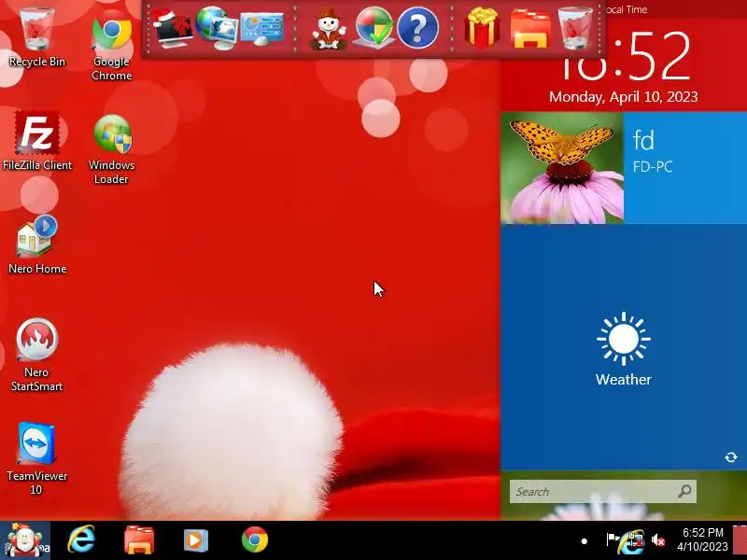The height and width of the screenshot is (560, 747).
Task: Open the Windows shield checkmark dock icon
Action: click(x=374, y=28)
